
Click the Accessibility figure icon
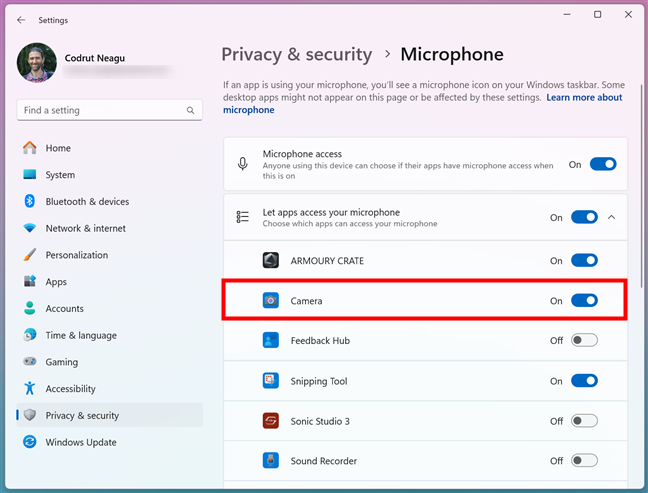[x=30, y=388]
